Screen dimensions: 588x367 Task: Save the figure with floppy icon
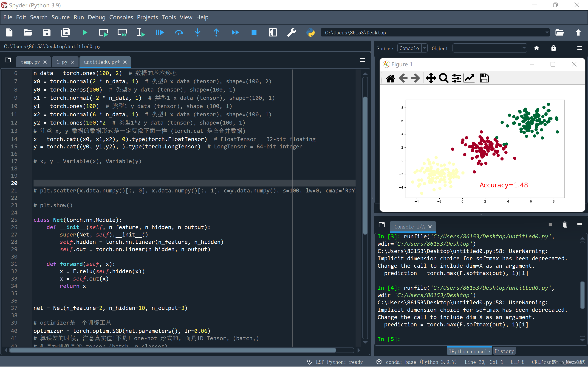(484, 78)
